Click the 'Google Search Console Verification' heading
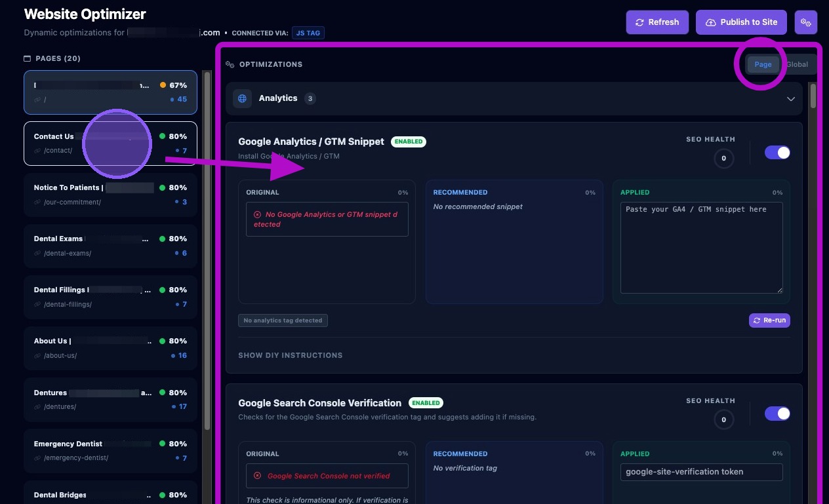Screen dimensions: 829x504 point(319,403)
